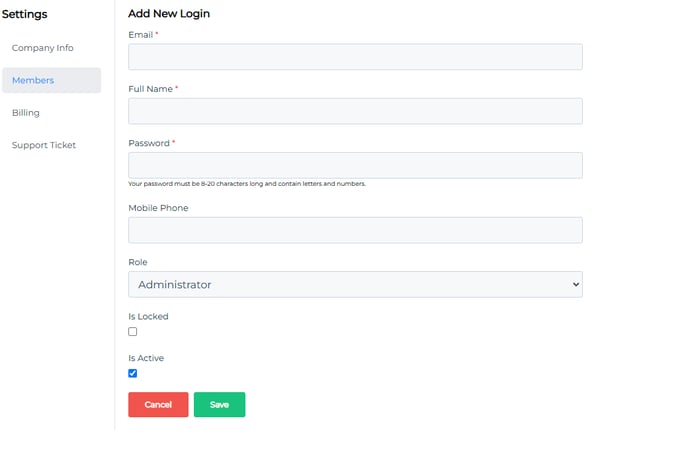Check the Is Locked checkbox
The image size is (688, 449).
[133, 331]
